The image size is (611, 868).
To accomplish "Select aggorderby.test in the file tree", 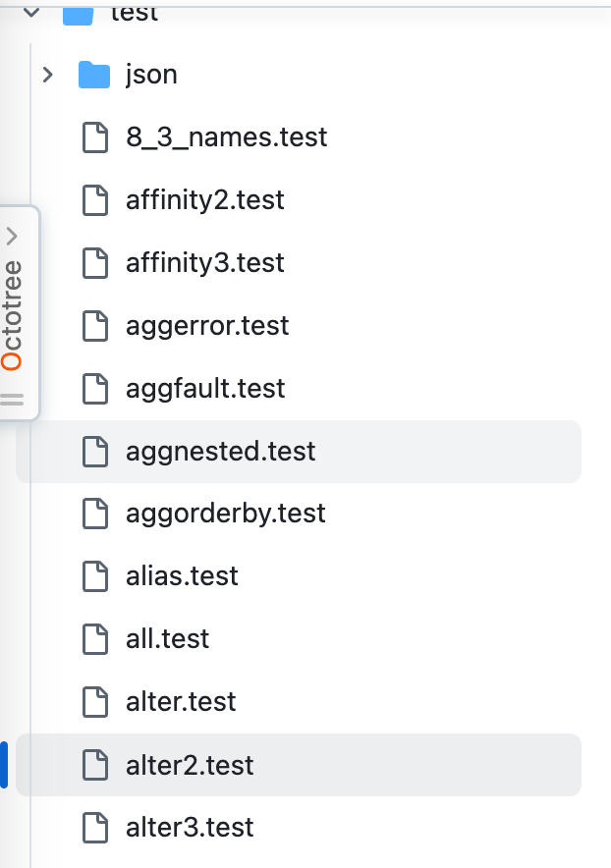I will coord(226,514).
